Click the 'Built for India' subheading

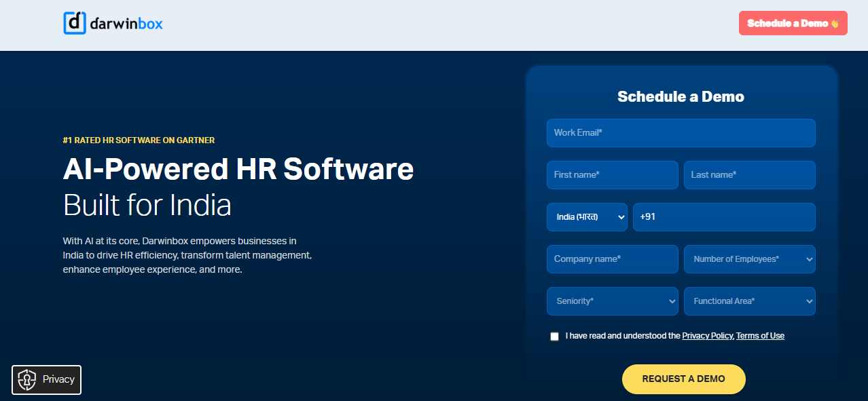(x=147, y=205)
